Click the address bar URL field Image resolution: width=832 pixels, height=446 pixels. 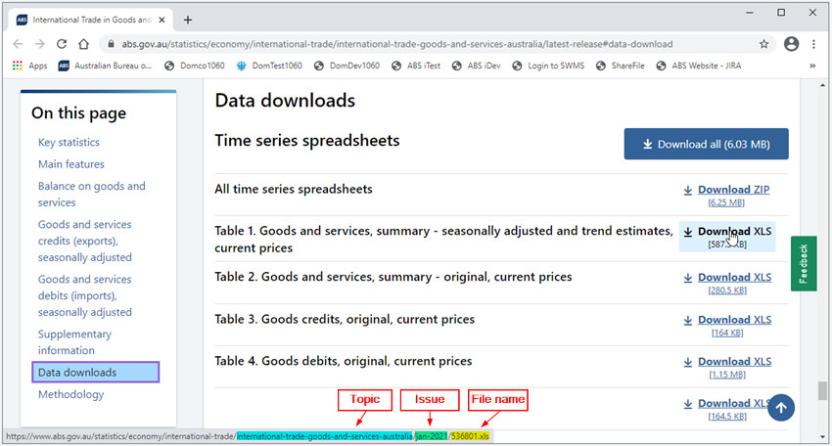coord(400,44)
